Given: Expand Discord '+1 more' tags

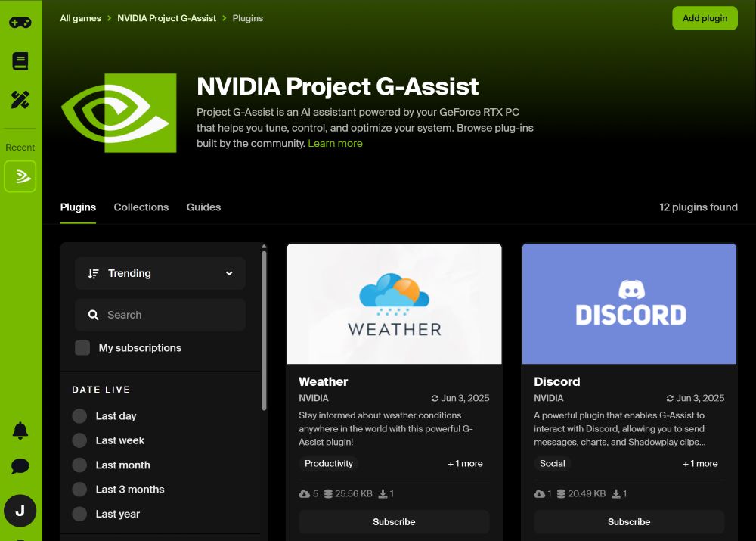Looking at the screenshot, I should (700, 463).
